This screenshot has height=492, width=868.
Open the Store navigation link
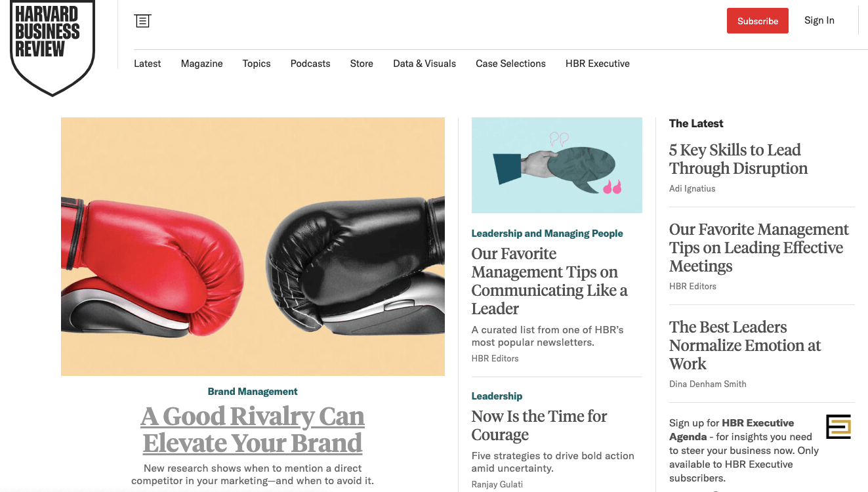pos(362,64)
